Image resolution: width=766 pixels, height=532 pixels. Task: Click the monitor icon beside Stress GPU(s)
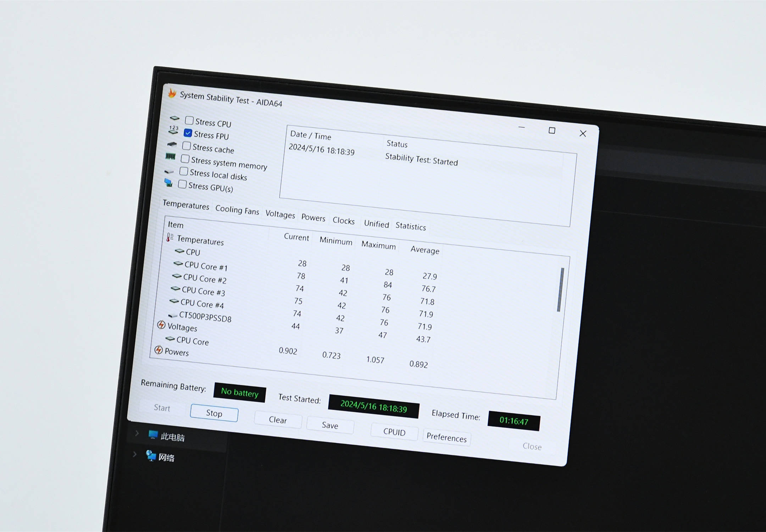tap(168, 183)
